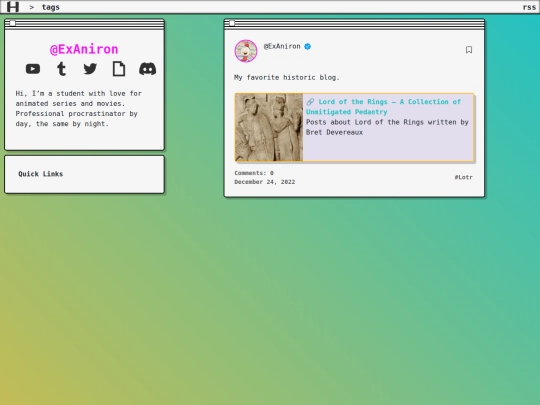
Task: Open the tags page
Action: click(51, 7)
